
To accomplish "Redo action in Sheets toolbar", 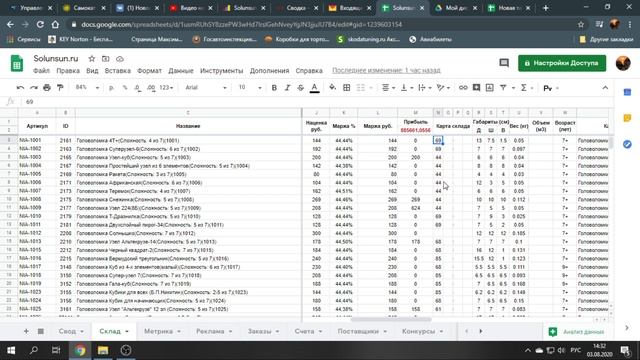I will (x=33, y=88).
